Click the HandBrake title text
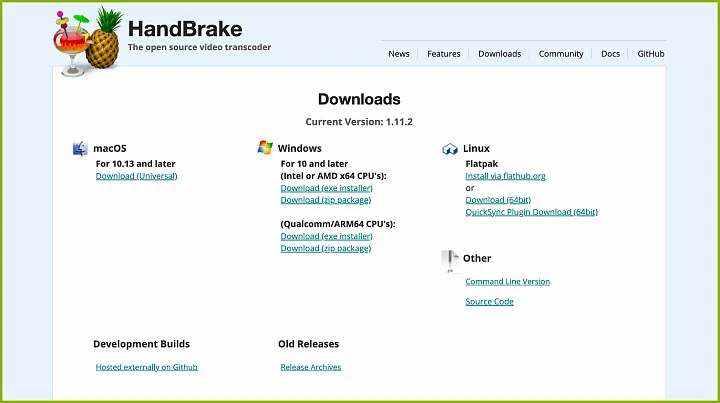The width and height of the screenshot is (720, 403). tap(185, 29)
